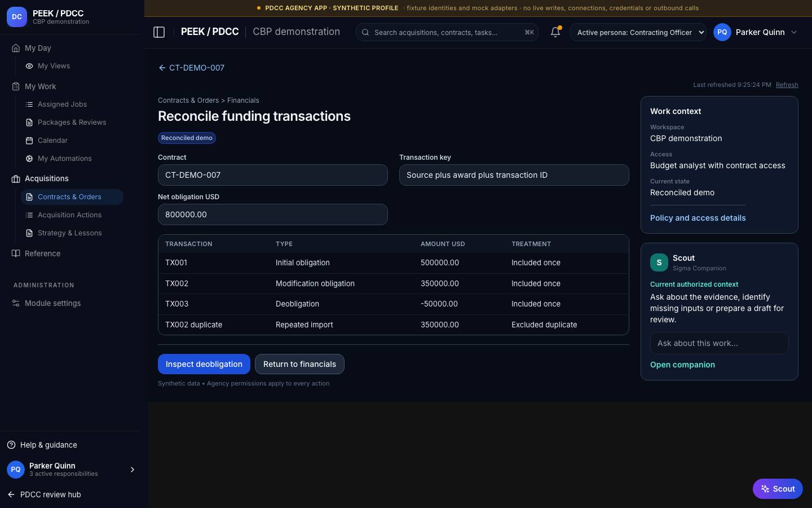Open Packages & Reviews in sidebar
Viewport: 812px width, 508px height.
point(72,122)
